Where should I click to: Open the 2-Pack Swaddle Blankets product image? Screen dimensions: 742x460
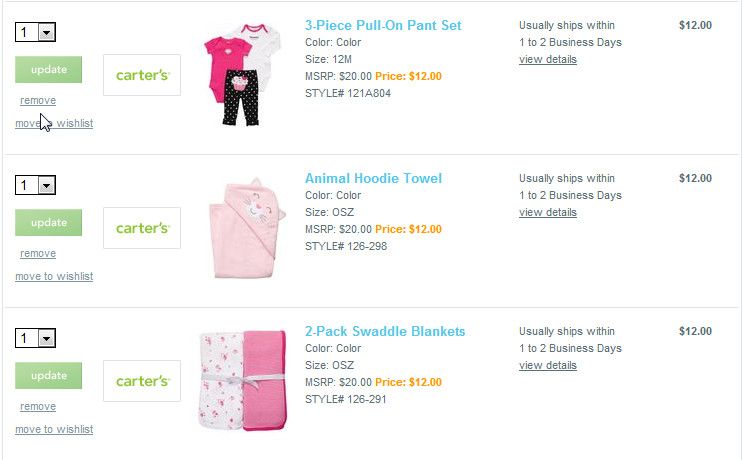click(242, 381)
